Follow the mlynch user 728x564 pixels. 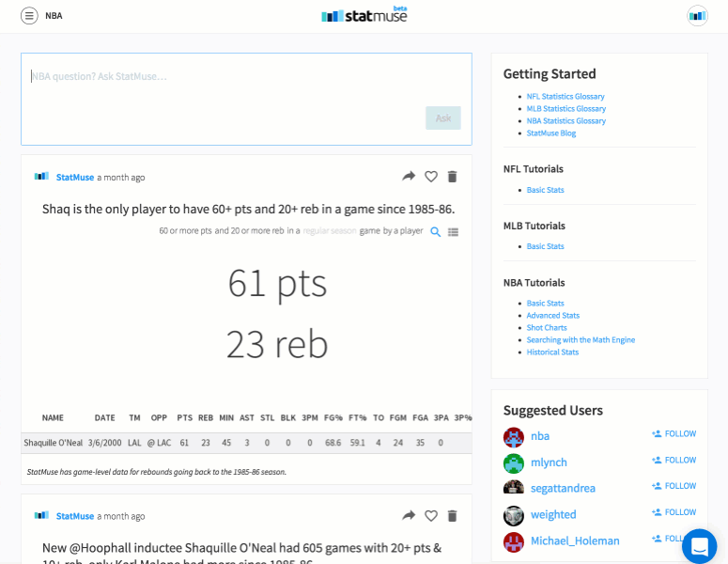pos(674,460)
